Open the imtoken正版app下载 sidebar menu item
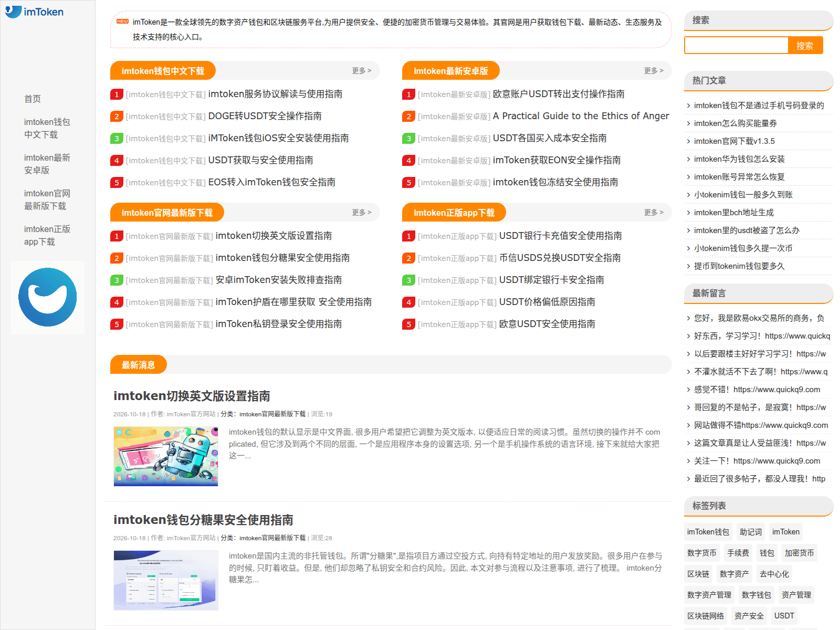840x630 pixels. pyautogui.click(x=47, y=235)
